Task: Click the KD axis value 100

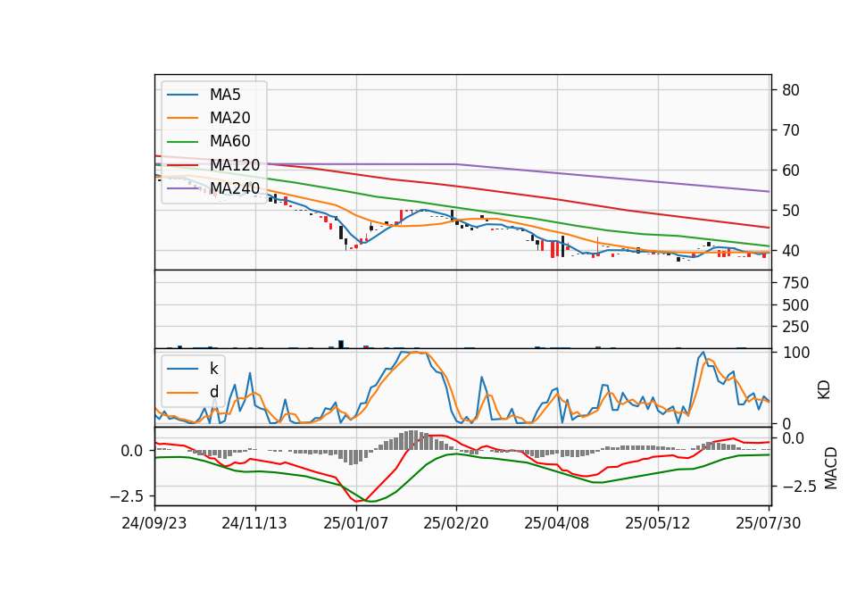Action: click(796, 353)
